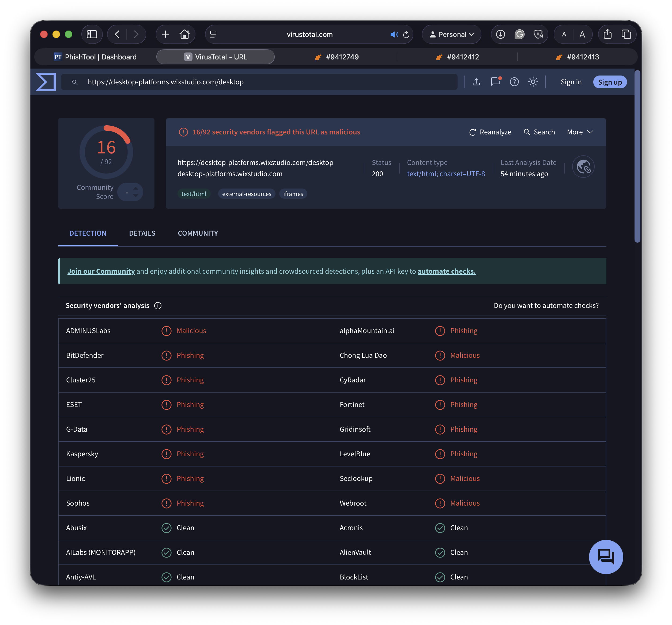Click the Chong Lua Dao vendor name

363,355
